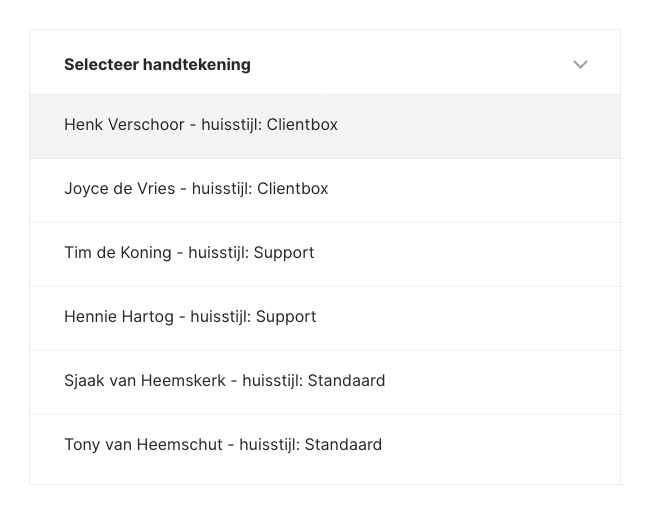Pick the option directly above Tony van Heemschut
This screenshot has height=518, width=650.
click(224, 381)
